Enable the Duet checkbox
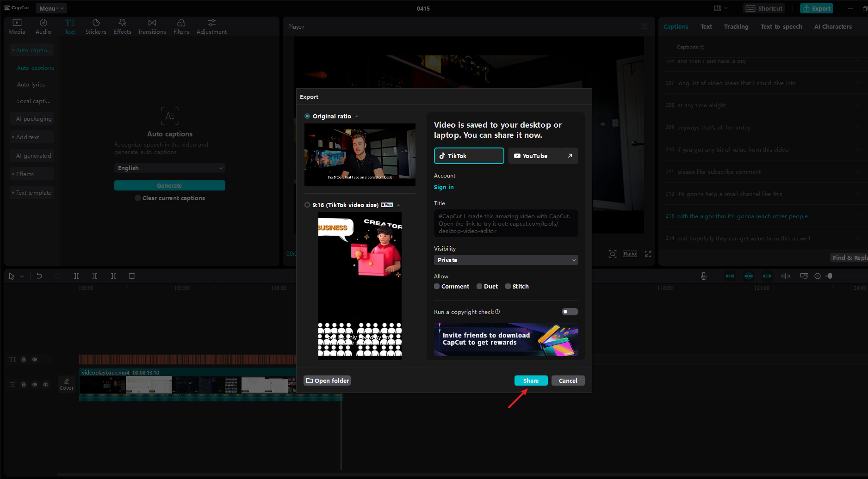 click(479, 286)
